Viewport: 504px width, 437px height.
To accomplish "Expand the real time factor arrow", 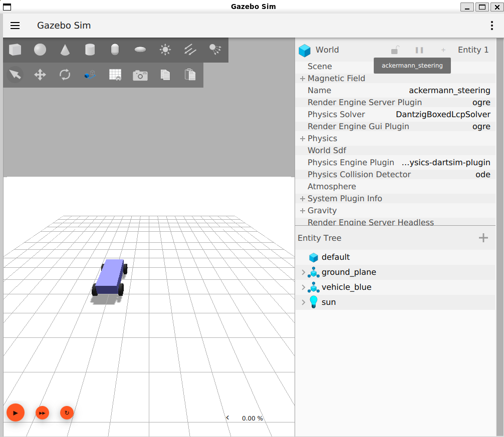I will pos(227,417).
